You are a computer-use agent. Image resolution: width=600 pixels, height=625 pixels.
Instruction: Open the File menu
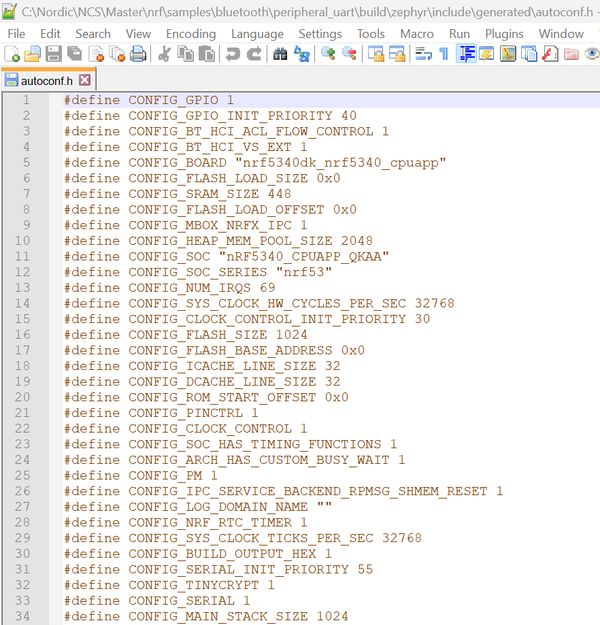click(16, 34)
